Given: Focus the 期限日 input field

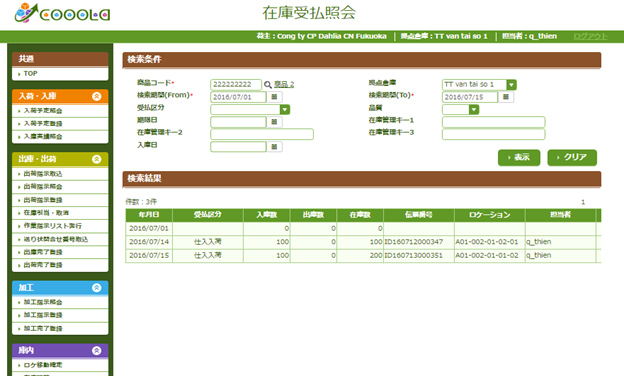Looking at the screenshot, I should pyautogui.click(x=238, y=122).
